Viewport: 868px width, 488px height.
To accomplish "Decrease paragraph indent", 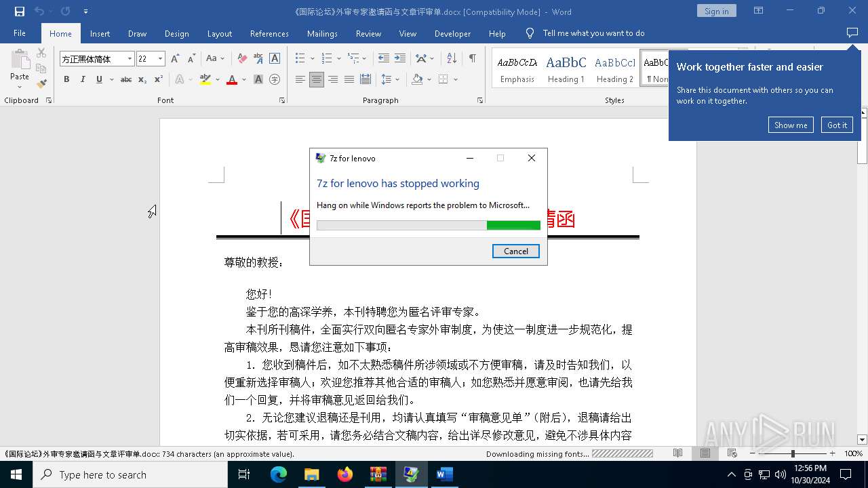I will (x=384, y=59).
